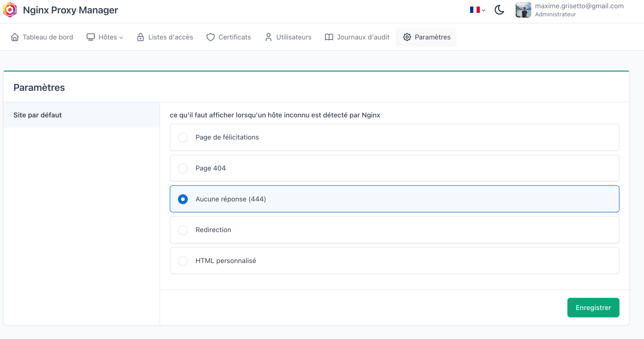Open the Certificats tab

pos(234,37)
